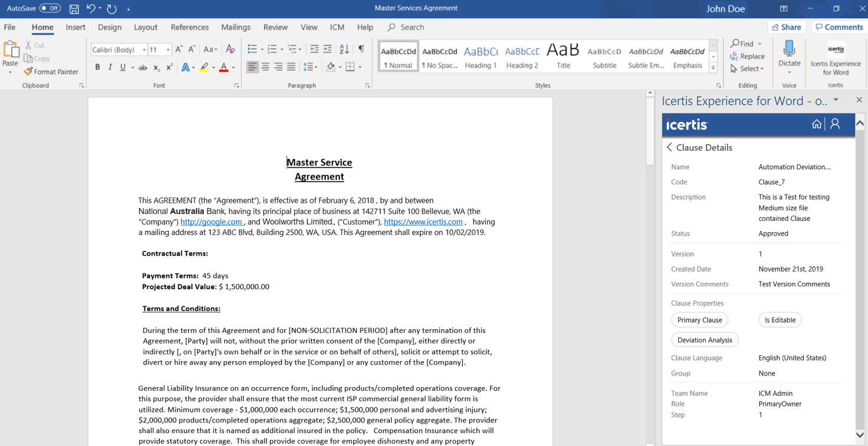
Task: Apply Subscript formatting
Action: (x=156, y=68)
